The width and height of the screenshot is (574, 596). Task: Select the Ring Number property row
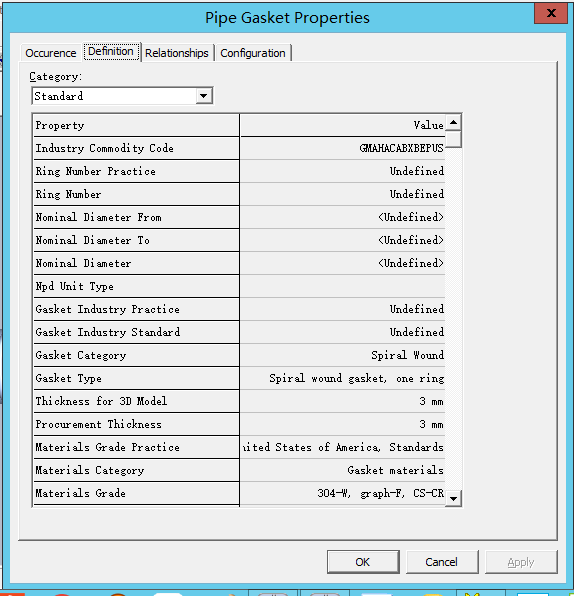(x=136, y=194)
